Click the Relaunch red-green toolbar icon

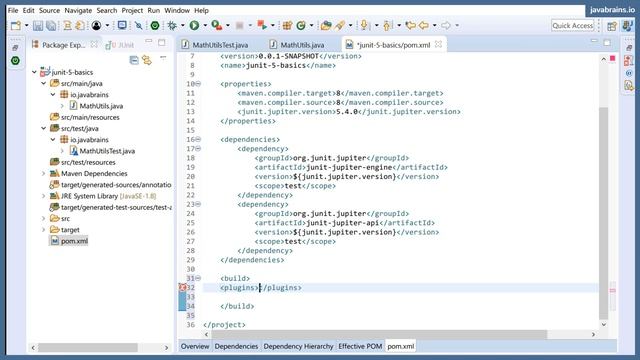(x=262, y=26)
